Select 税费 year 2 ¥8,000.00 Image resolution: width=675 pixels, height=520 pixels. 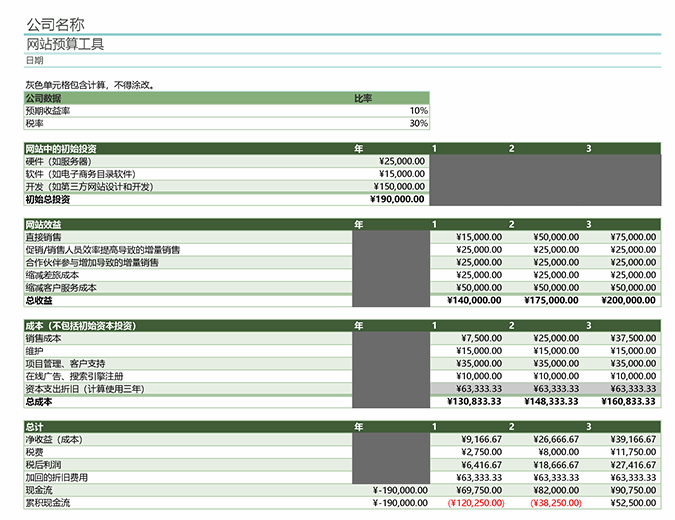pos(558,452)
